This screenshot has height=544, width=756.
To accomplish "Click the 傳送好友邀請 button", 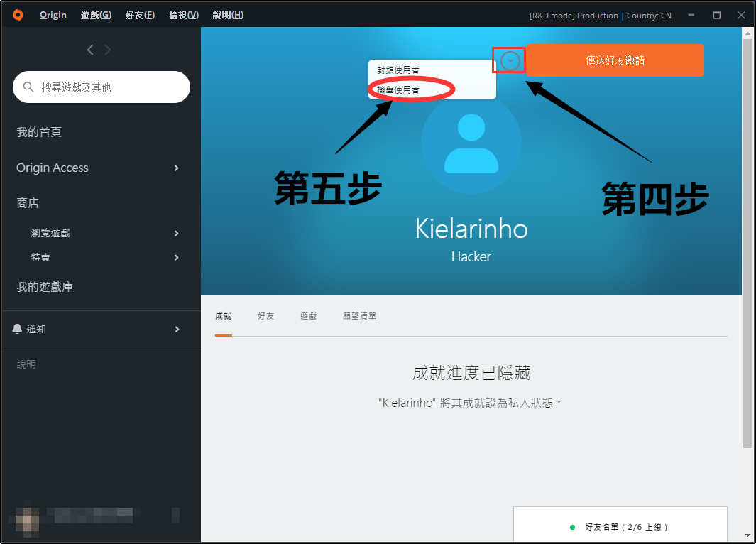I will pyautogui.click(x=615, y=60).
